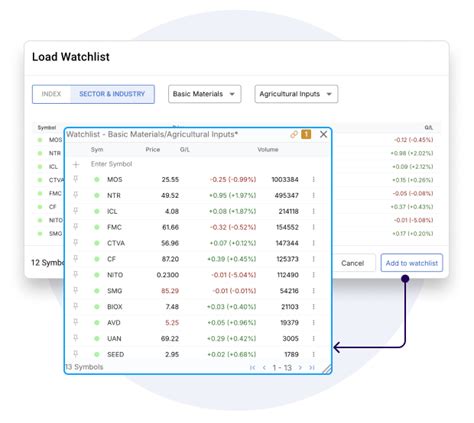Open more options for FMC row

point(314,227)
